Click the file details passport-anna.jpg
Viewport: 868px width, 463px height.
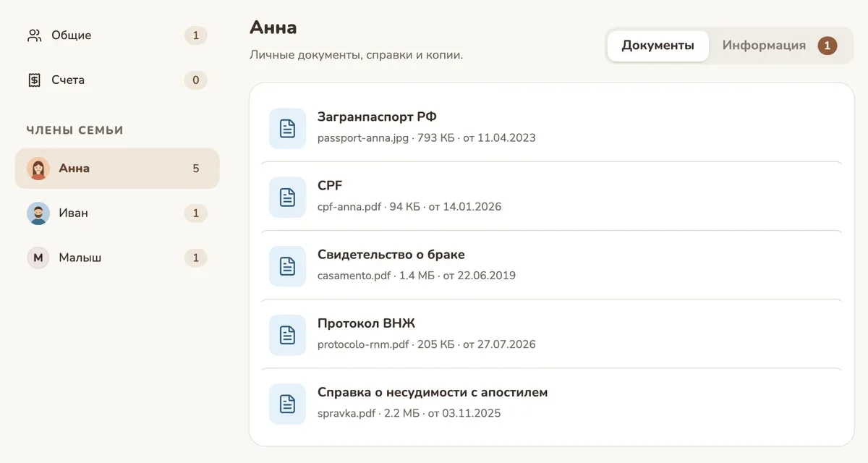427,137
